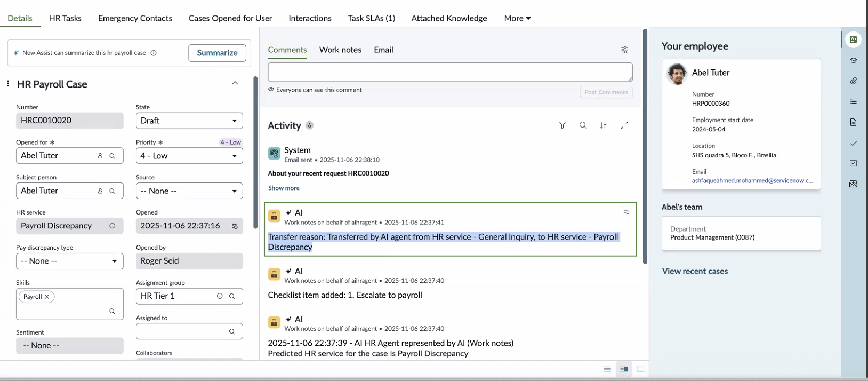Flag the Transfer reason work note
This screenshot has height=381, width=868.
626,212
